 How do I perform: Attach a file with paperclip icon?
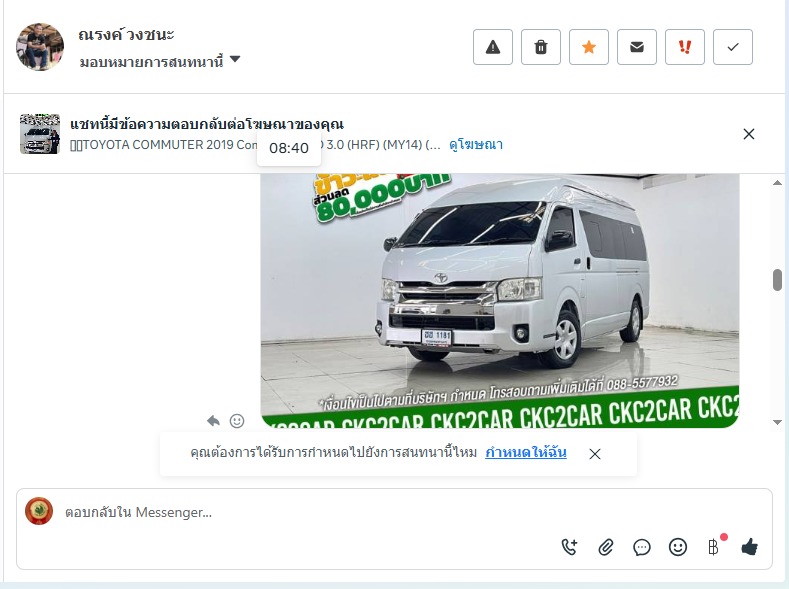point(606,547)
